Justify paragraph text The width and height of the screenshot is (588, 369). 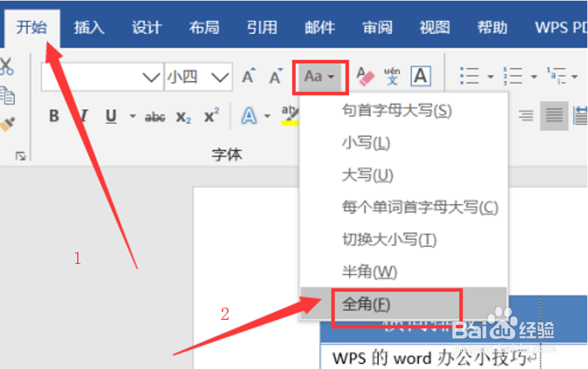pos(554,116)
